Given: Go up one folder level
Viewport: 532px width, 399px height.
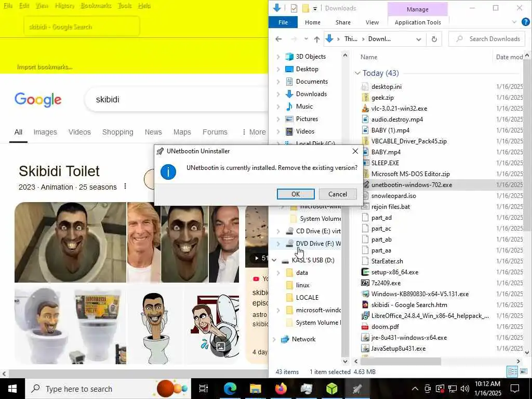Looking at the screenshot, I should coord(316,39).
